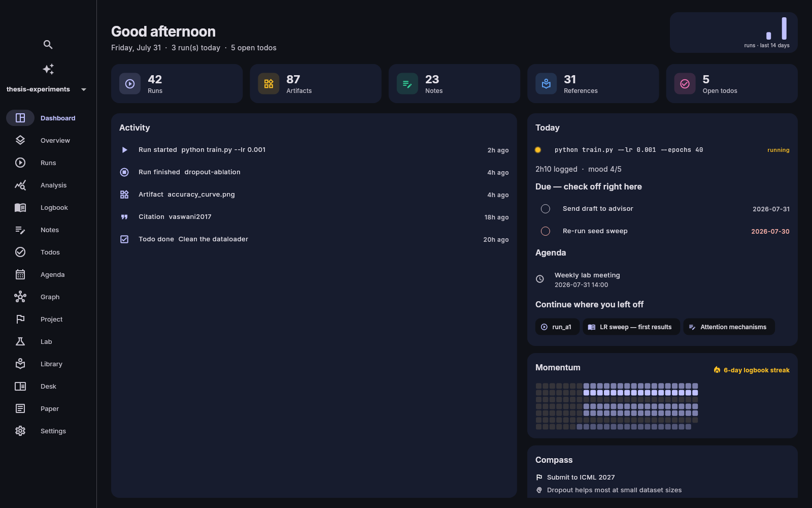Resume run_a1 chip
The width and height of the screenshot is (812, 508).
[557, 327]
